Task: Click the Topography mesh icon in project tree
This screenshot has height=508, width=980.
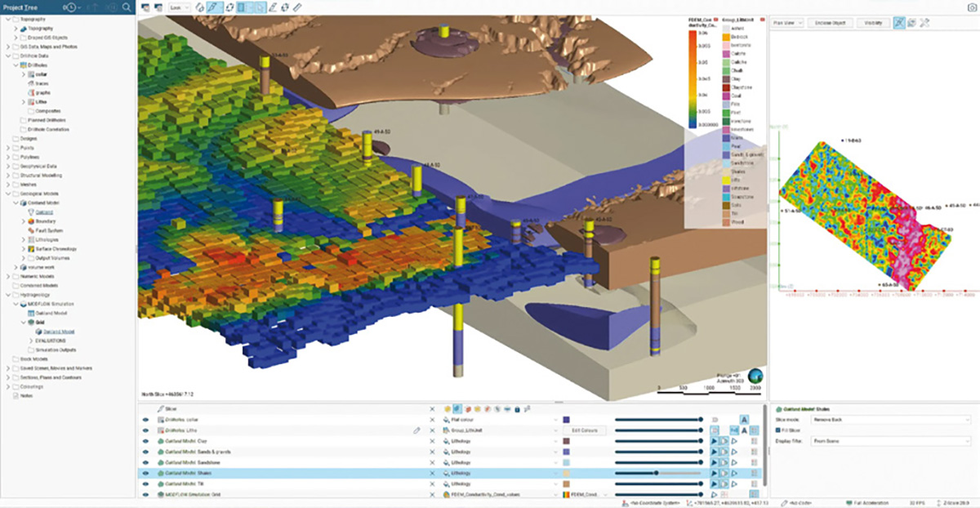Action: pos(25,29)
